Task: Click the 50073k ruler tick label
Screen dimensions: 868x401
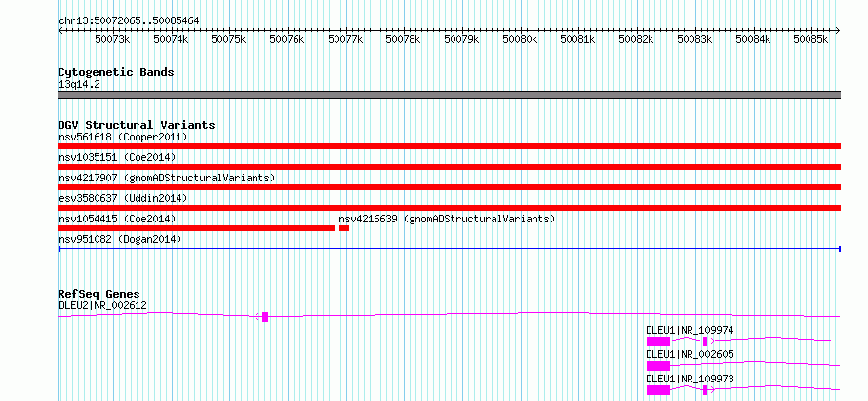Action: click(x=113, y=39)
